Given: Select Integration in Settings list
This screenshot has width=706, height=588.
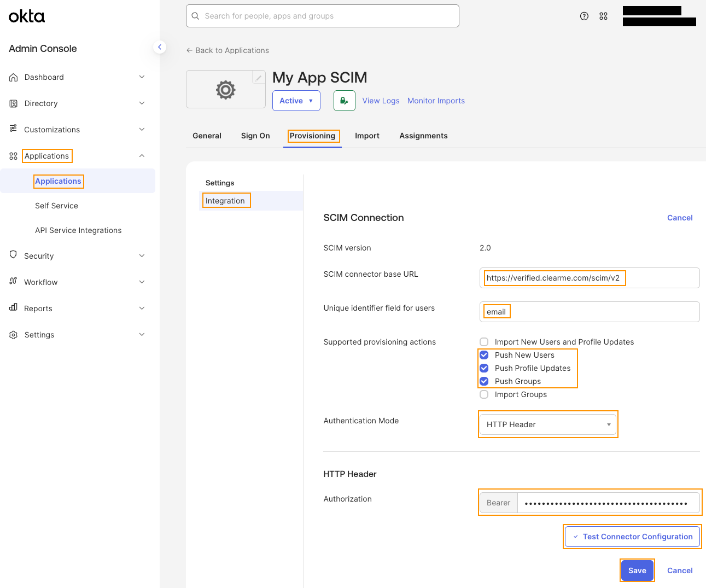Looking at the screenshot, I should coord(251,201).
